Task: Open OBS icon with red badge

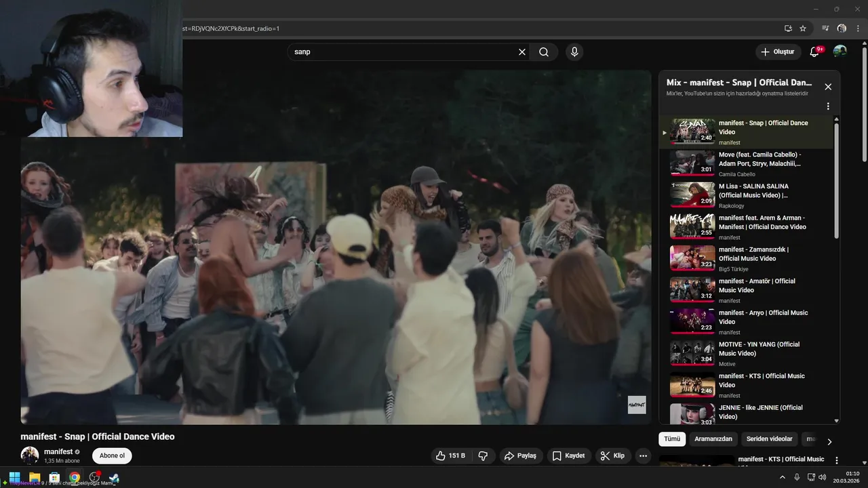Action: [95, 477]
